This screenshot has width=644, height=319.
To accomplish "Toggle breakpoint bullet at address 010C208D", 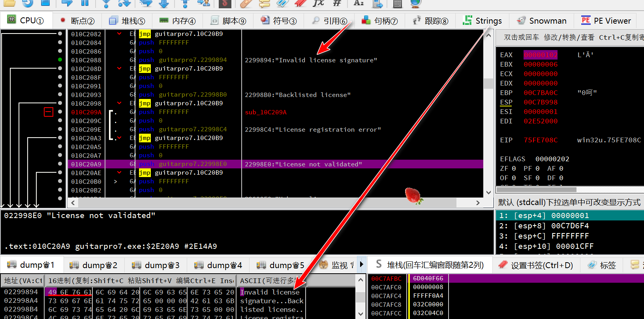I will pos(60,69).
